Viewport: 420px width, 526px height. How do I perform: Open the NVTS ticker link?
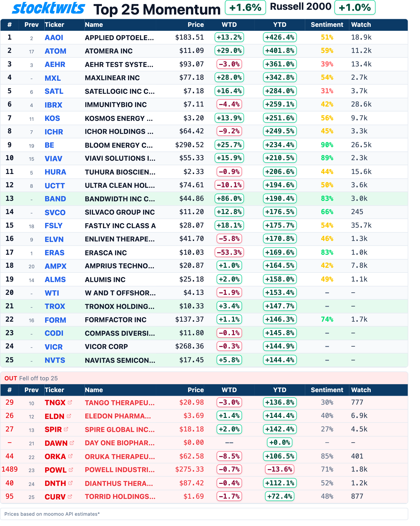(x=55, y=360)
